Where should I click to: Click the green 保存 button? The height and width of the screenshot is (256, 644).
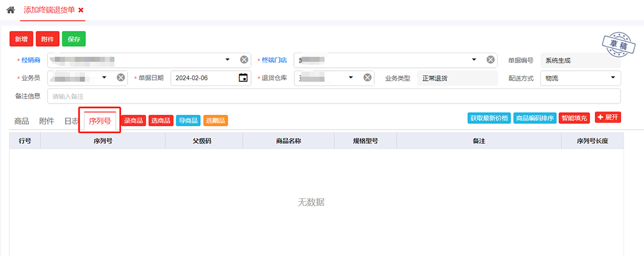coord(74,39)
